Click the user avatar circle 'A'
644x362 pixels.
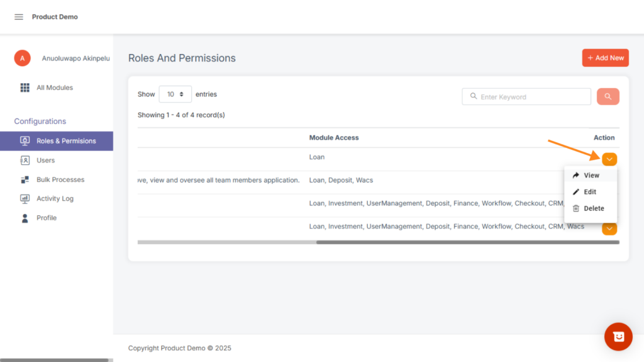(x=23, y=58)
